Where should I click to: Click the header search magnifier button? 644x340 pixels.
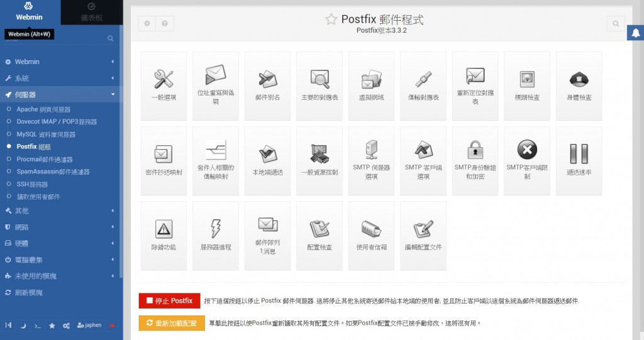[x=616, y=23]
